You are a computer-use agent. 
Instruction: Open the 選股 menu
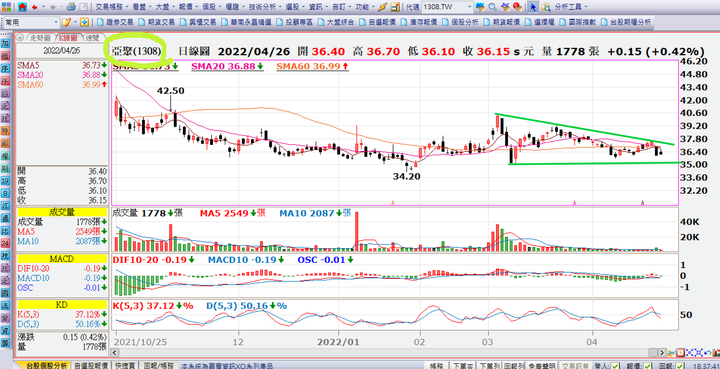293,7
